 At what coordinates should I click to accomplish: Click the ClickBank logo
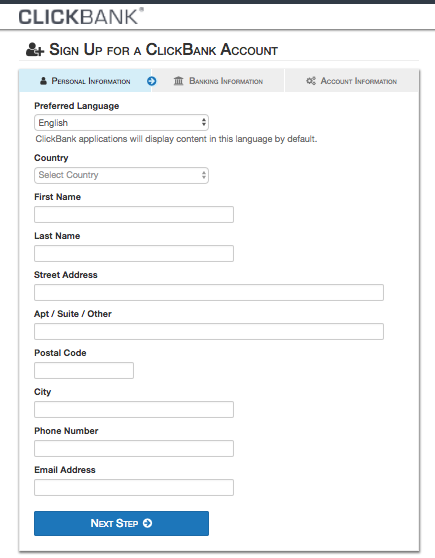click(81, 17)
